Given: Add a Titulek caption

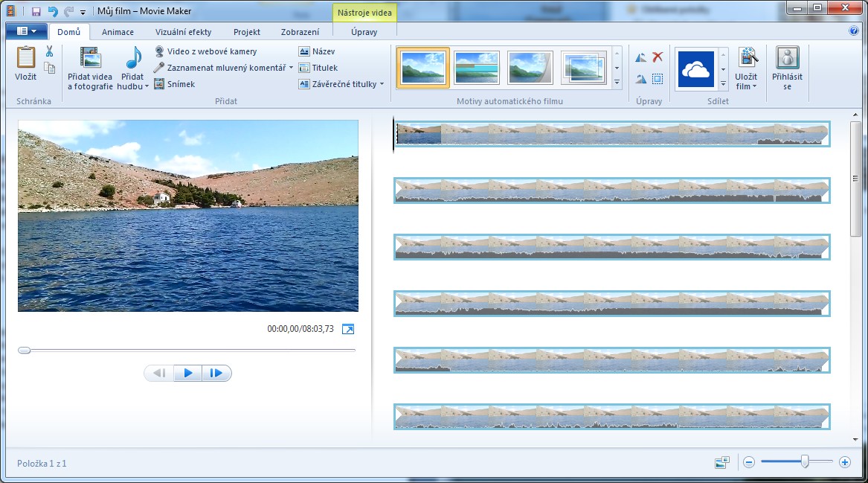Looking at the screenshot, I should [x=318, y=68].
